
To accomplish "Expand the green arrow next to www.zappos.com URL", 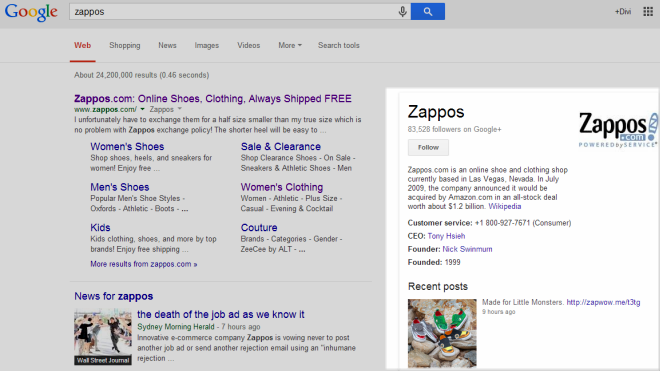I will 142,109.
